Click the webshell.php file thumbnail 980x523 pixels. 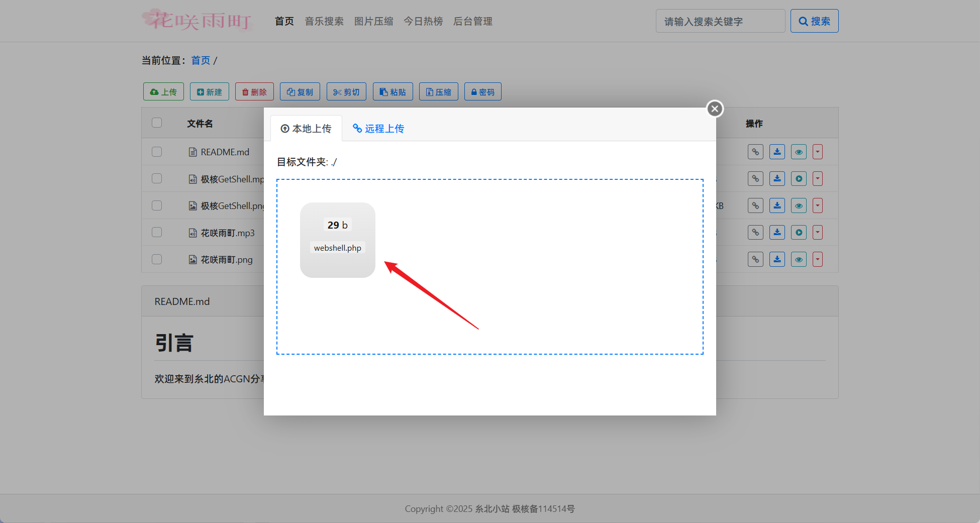click(x=338, y=240)
